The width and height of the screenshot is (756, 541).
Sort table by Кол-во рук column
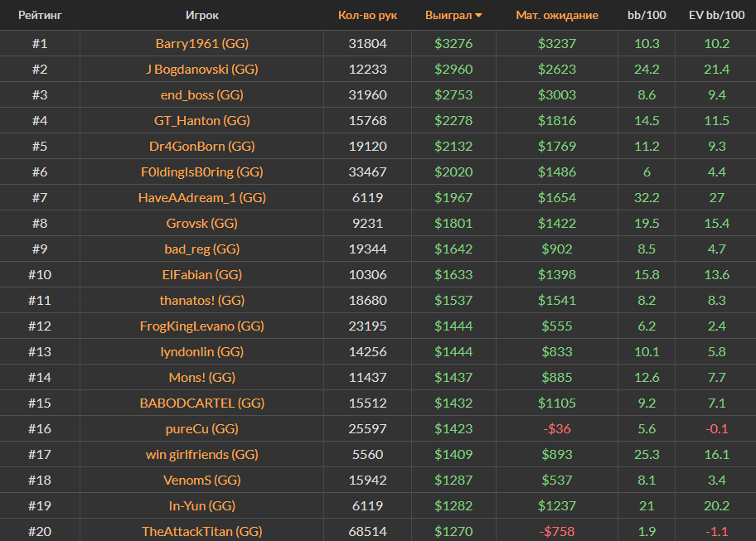pyautogui.click(x=367, y=15)
